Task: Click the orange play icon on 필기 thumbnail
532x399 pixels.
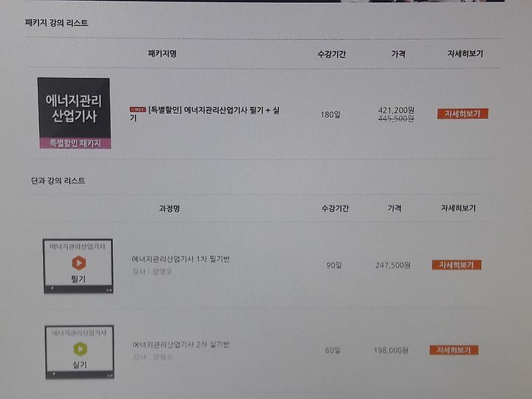Action: 79,263
